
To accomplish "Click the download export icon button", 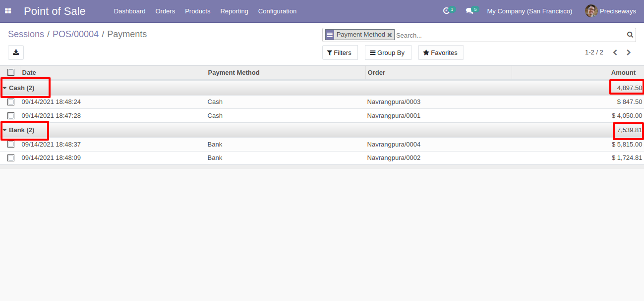I will (x=16, y=52).
